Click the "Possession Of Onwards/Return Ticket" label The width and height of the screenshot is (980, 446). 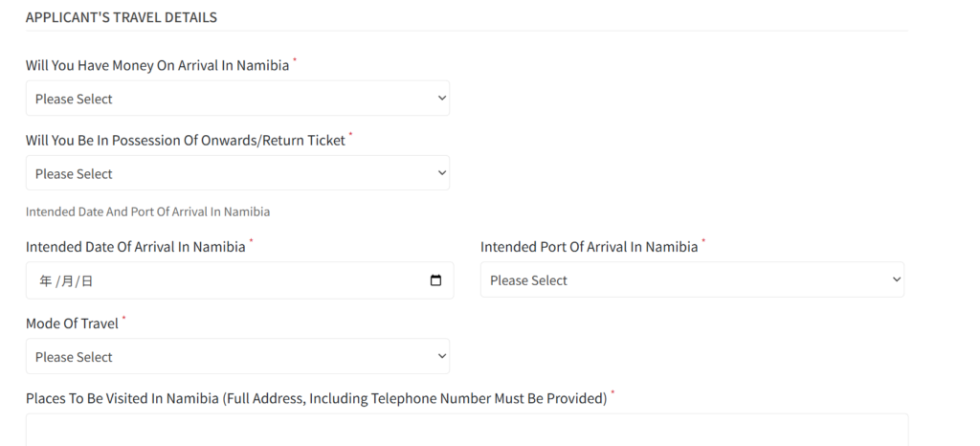[x=185, y=141]
